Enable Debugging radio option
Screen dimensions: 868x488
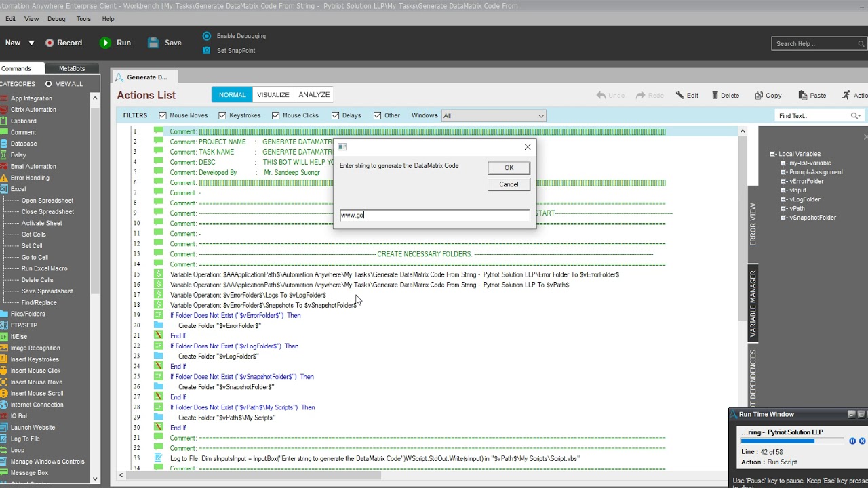click(207, 36)
